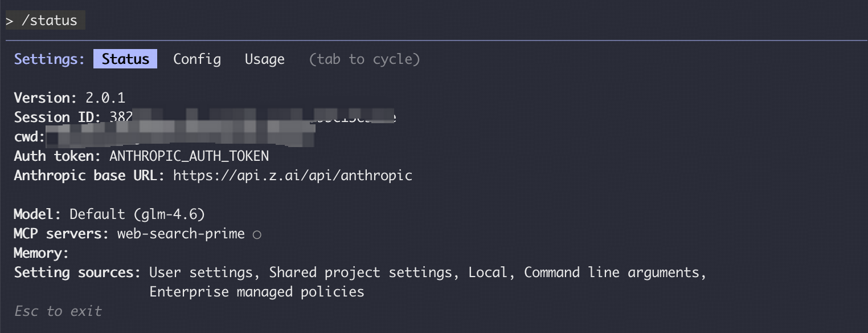Viewport: 868px width, 333px height.
Task: Select the web-search-prime MCP server
Action: coord(181,234)
